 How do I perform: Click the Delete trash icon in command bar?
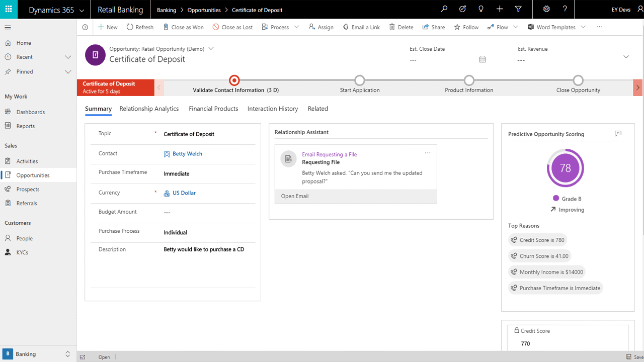(x=392, y=27)
